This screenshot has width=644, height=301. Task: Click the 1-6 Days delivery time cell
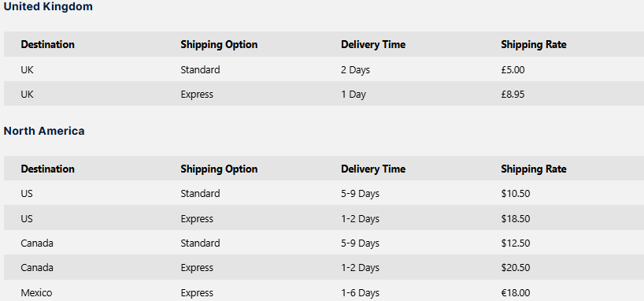tap(361, 293)
